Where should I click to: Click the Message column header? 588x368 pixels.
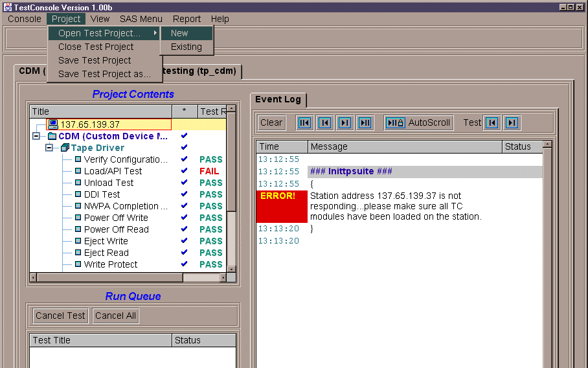[x=405, y=146]
